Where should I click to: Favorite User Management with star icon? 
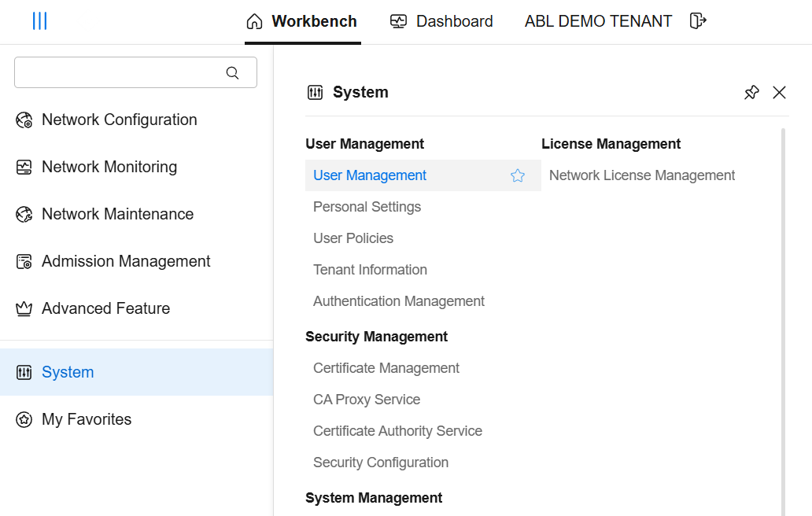tap(517, 175)
